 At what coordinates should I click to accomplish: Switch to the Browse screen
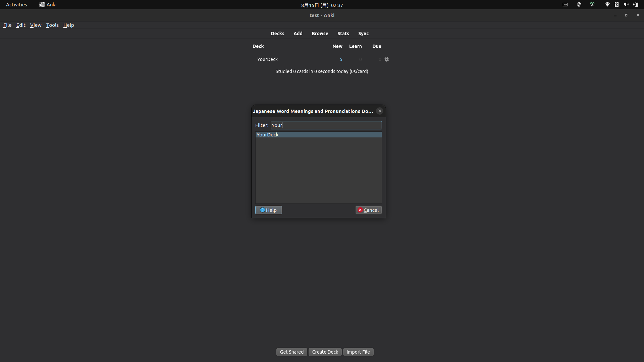[x=319, y=34]
